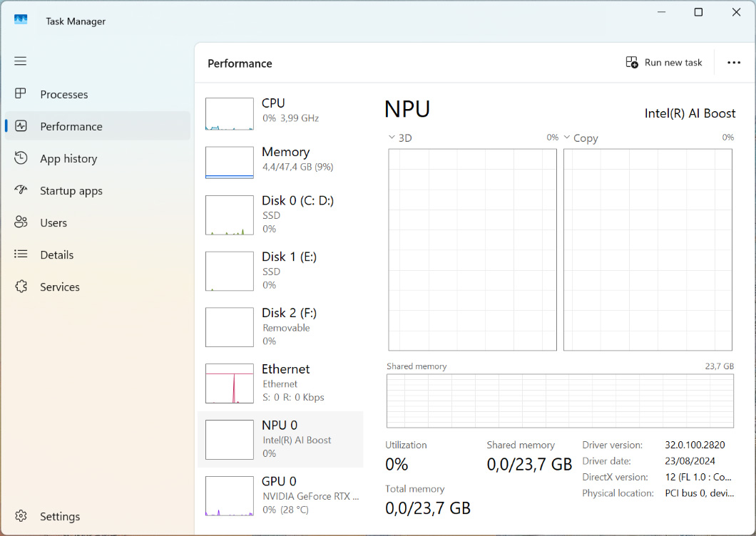Click the Processes icon in sidebar
Screen dimensions: 756x536
20,93
